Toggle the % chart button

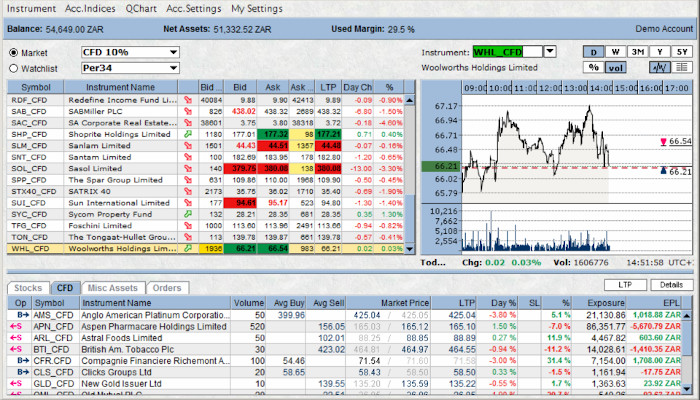coord(593,68)
